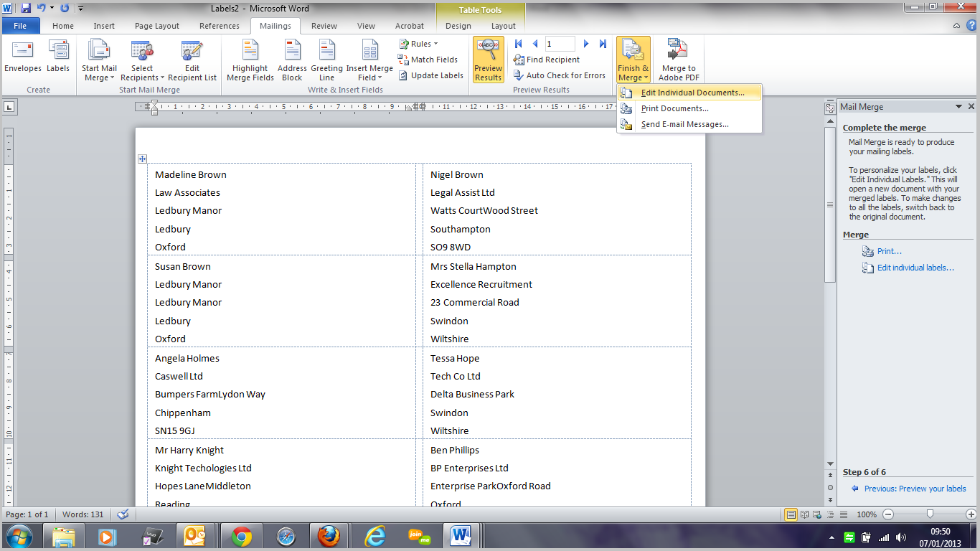Image resolution: width=980 pixels, height=551 pixels.
Task: Open Internet Explorer from taskbar
Action: pos(375,537)
